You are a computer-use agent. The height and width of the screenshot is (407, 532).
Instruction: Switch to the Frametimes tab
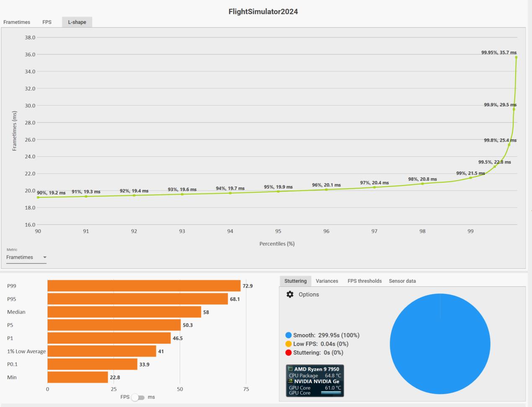click(x=17, y=22)
